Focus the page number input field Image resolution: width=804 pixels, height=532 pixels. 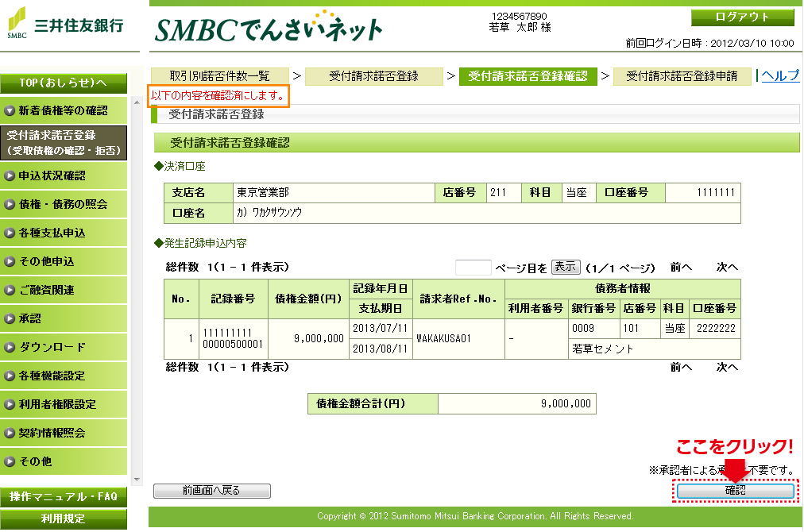point(473,268)
